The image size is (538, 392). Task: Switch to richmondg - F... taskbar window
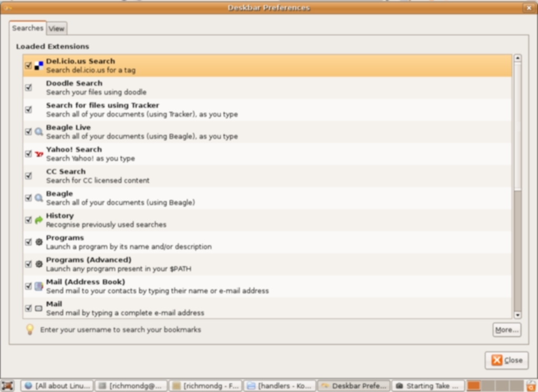coord(205,386)
